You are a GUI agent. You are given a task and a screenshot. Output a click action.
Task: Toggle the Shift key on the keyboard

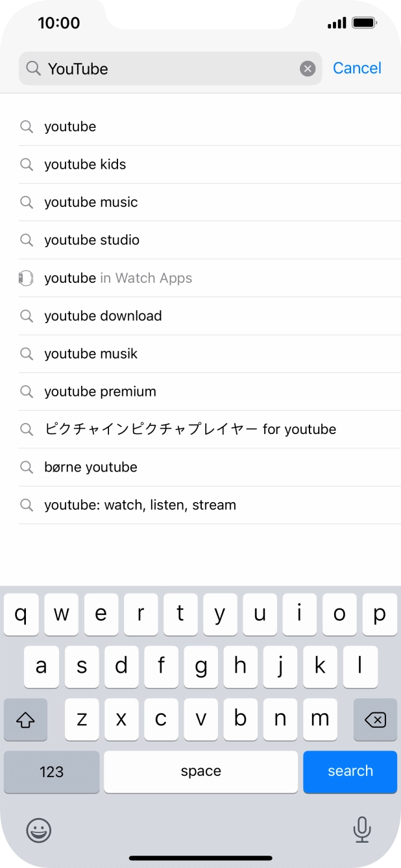[25, 719]
